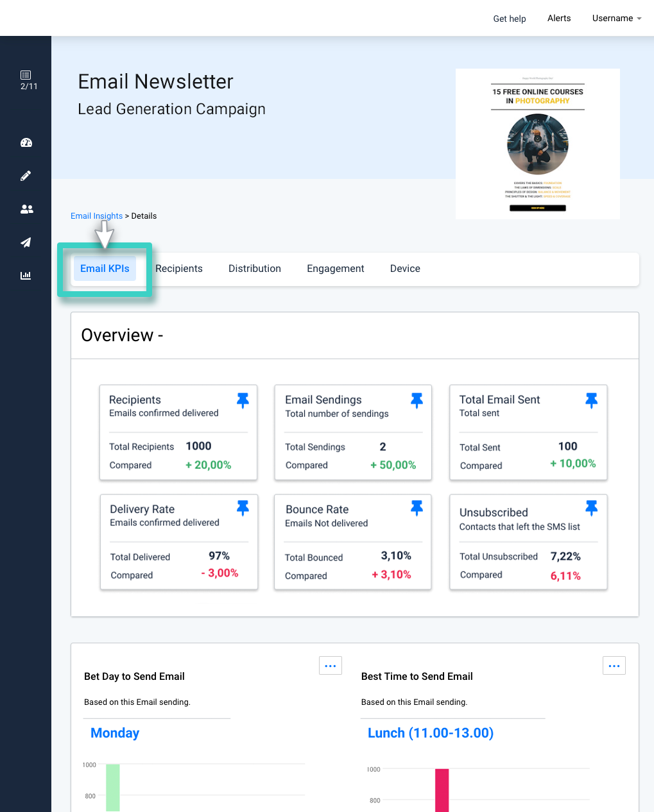
Task: Click the Get help link
Action: tap(510, 19)
